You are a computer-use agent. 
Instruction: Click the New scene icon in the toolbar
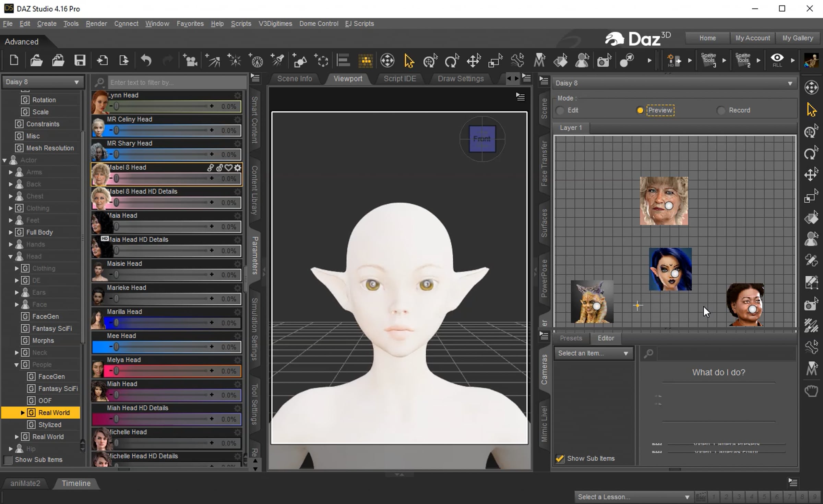(14, 61)
